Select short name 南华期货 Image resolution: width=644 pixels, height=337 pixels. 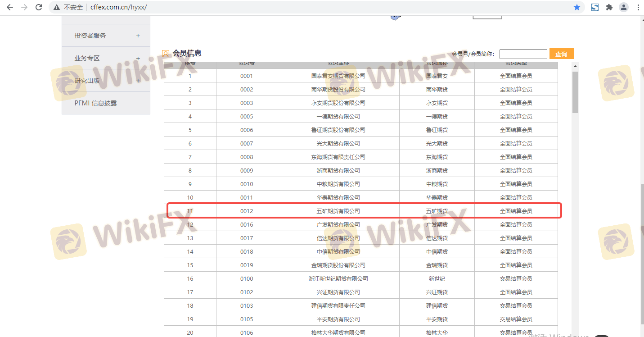click(x=437, y=90)
